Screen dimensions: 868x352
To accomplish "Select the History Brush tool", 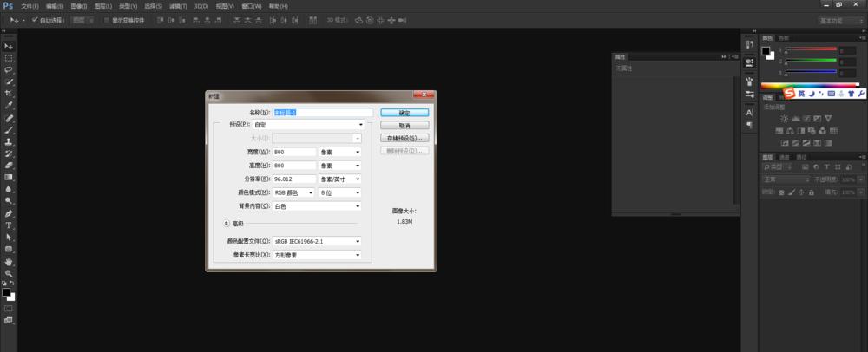I will [x=9, y=153].
